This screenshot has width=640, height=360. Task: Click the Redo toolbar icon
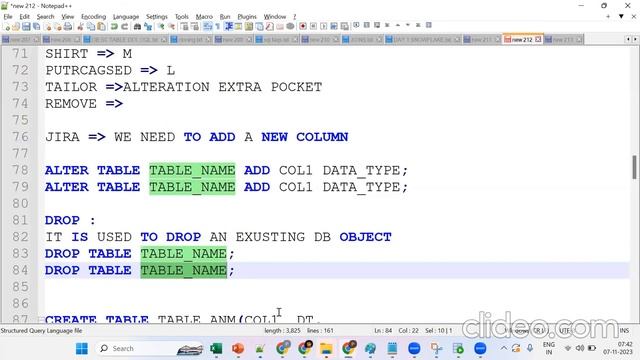[x=124, y=27]
